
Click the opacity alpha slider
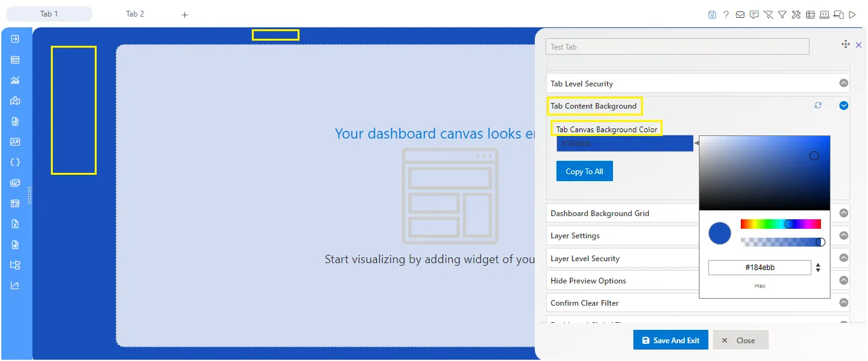(x=781, y=242)
